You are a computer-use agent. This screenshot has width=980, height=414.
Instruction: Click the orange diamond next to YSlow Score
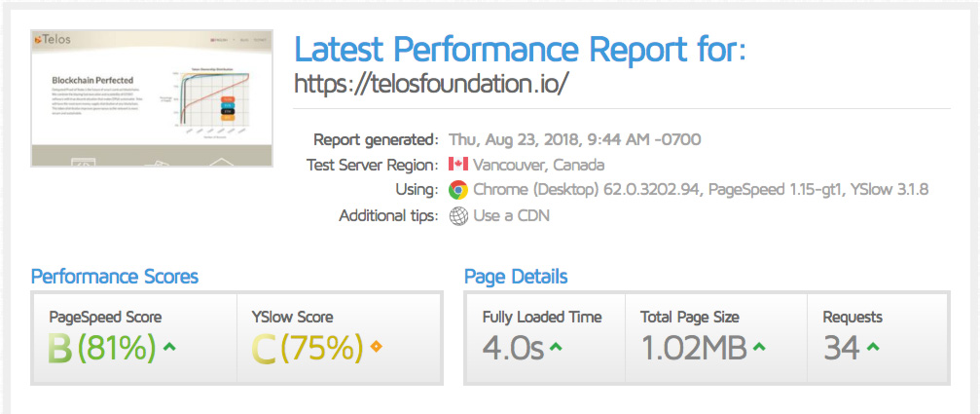pyautogui.click(x=377, y=346)
